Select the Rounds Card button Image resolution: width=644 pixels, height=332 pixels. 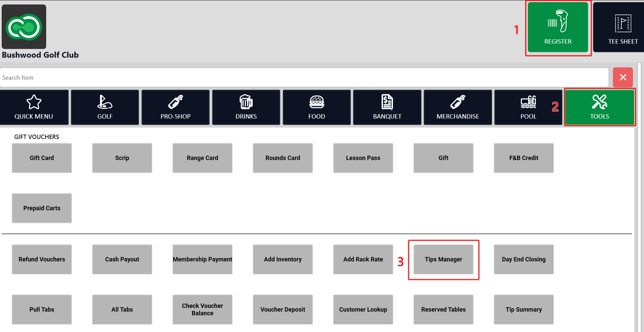pos(283,158)
